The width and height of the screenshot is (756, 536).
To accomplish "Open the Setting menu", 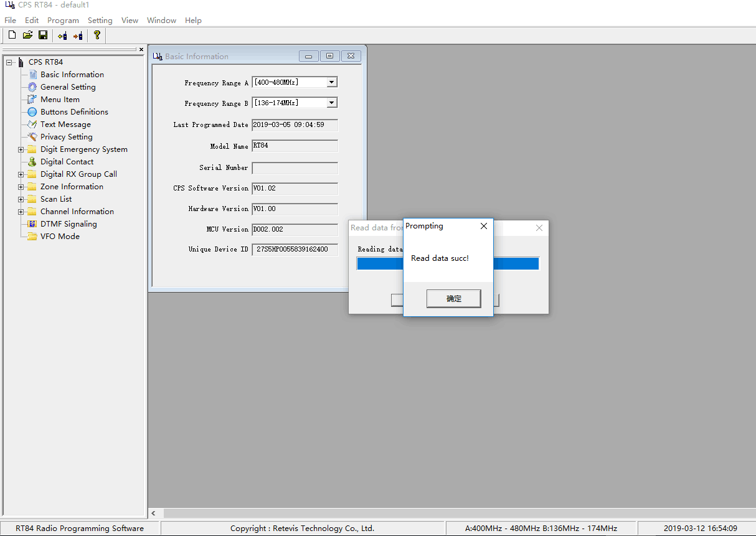I will [100, 21].
